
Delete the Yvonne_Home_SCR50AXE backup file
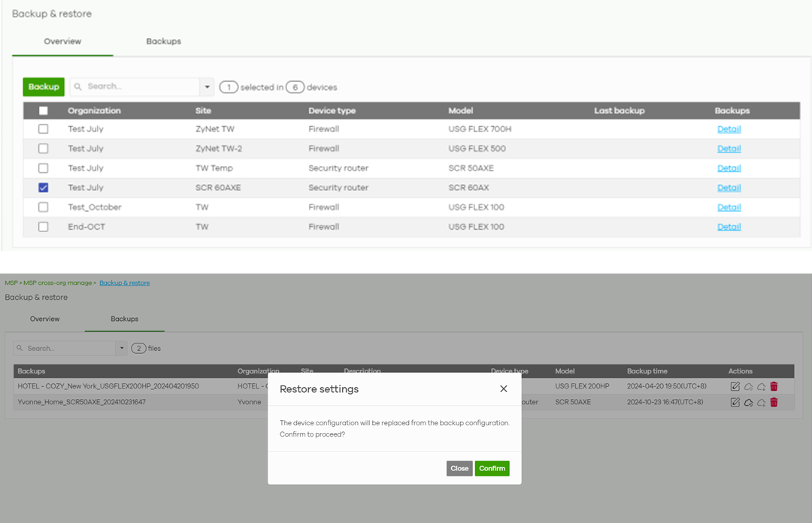(x=774, y=402)
